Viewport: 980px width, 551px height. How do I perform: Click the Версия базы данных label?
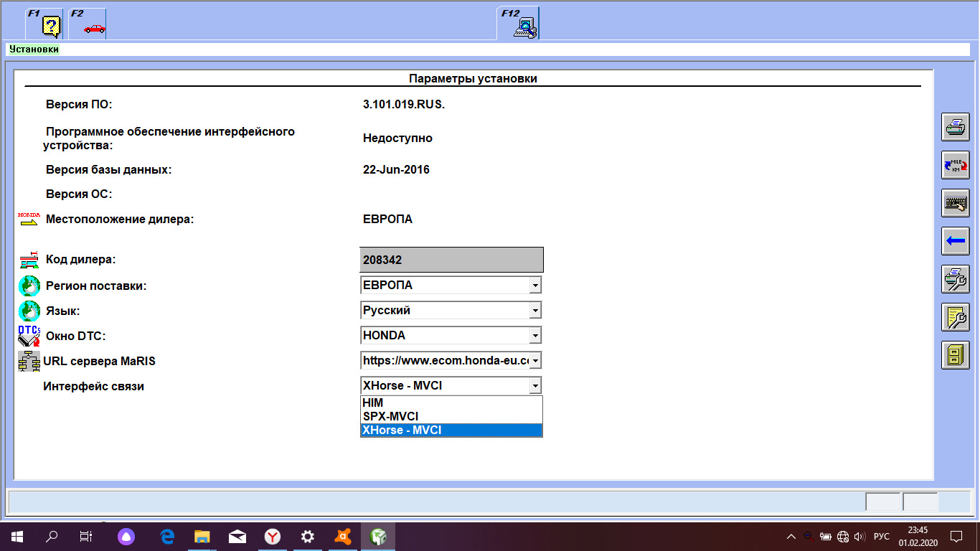[x=109, y=170]
